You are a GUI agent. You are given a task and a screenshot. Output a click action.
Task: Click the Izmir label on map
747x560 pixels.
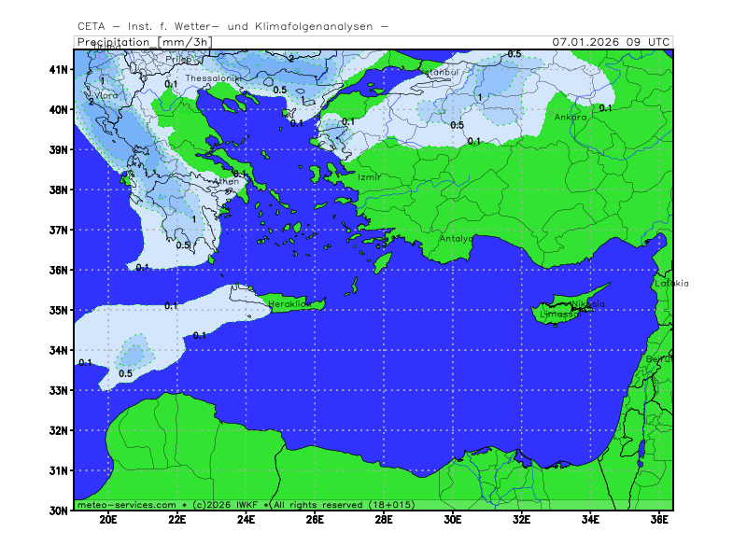(369, 176)
